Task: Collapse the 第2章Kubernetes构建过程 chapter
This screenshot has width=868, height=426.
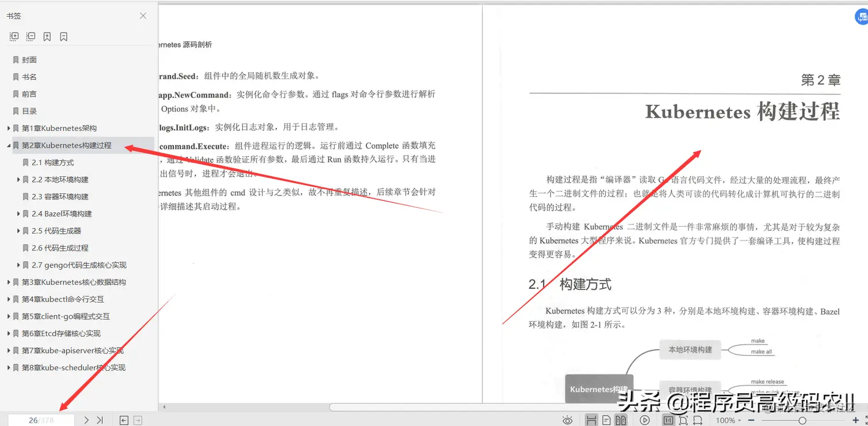Action: (9, 145)
